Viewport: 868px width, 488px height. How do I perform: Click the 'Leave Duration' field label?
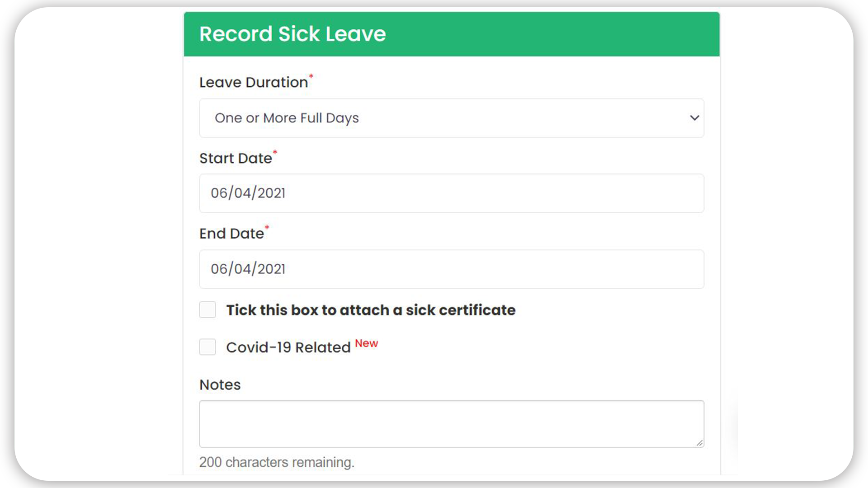point(253,82)
